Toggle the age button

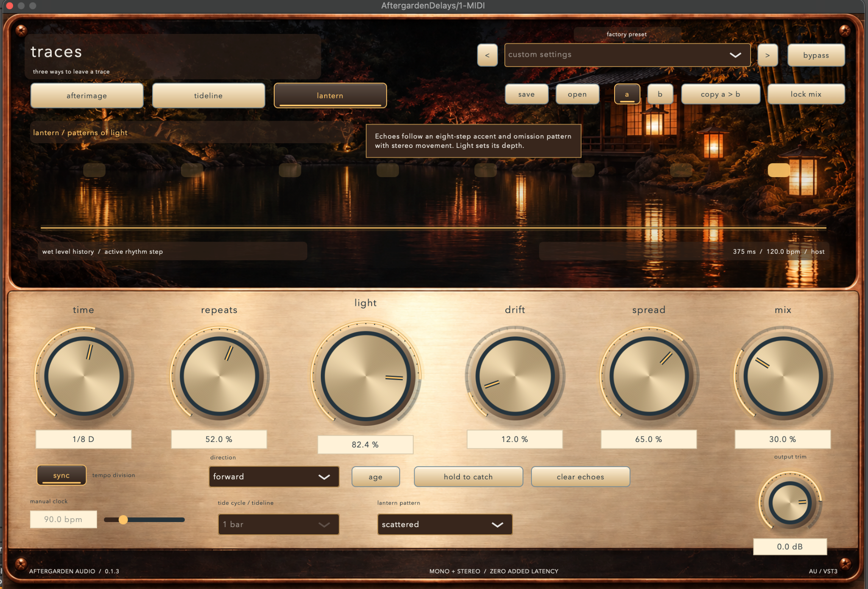coord(376,477)
